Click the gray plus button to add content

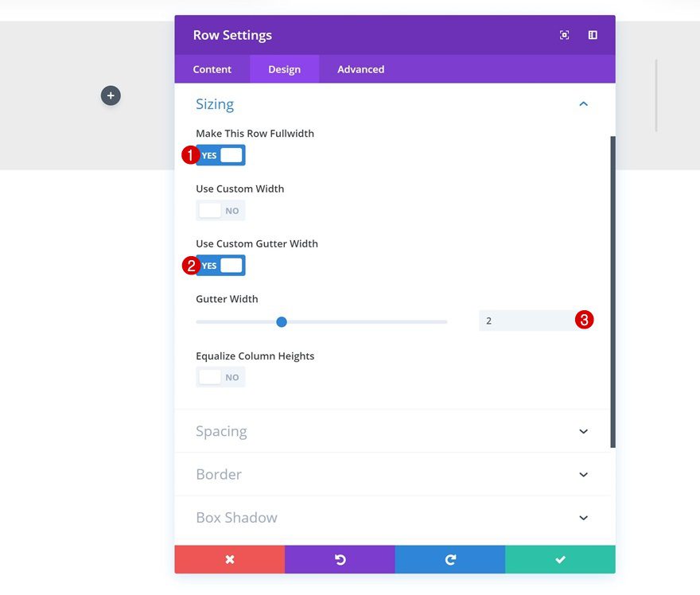pos(110,95)
